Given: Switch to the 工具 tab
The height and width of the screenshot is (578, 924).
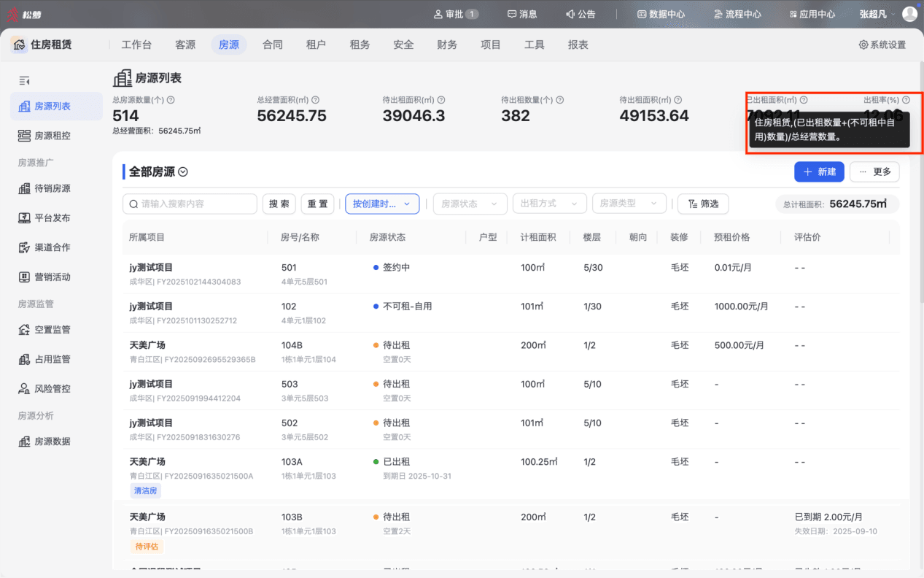Looking at the screenshot, I should (535, 45).
